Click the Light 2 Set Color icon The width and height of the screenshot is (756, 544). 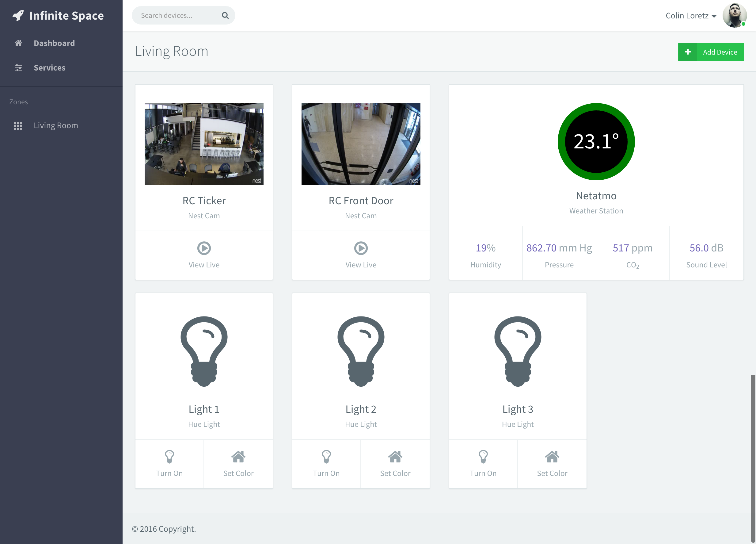(395, 457)
